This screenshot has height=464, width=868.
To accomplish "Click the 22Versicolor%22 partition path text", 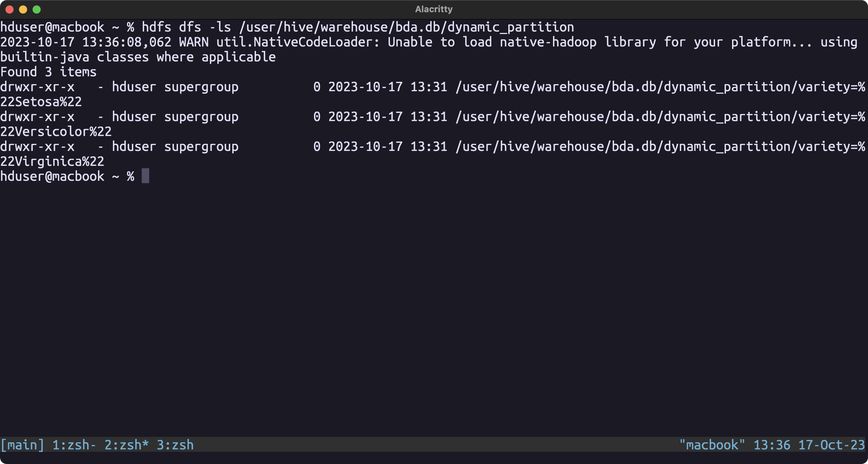I will click(56, 132).
